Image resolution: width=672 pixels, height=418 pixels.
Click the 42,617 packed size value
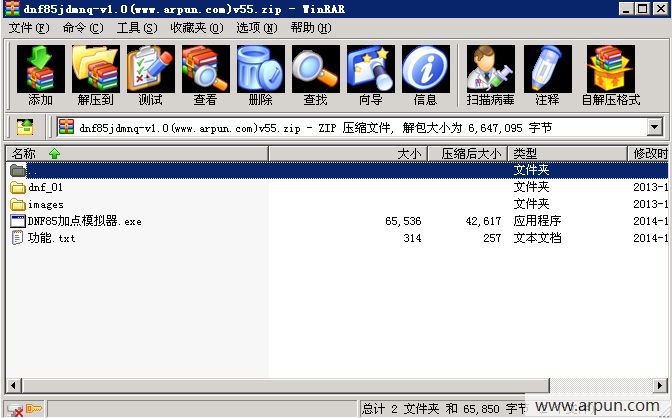click(x=483, y=221)
